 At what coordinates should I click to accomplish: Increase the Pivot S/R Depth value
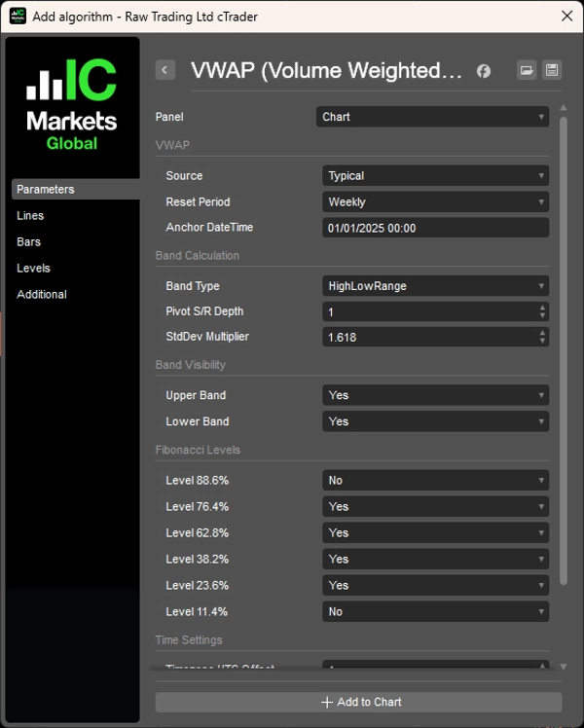click(542, 308)
